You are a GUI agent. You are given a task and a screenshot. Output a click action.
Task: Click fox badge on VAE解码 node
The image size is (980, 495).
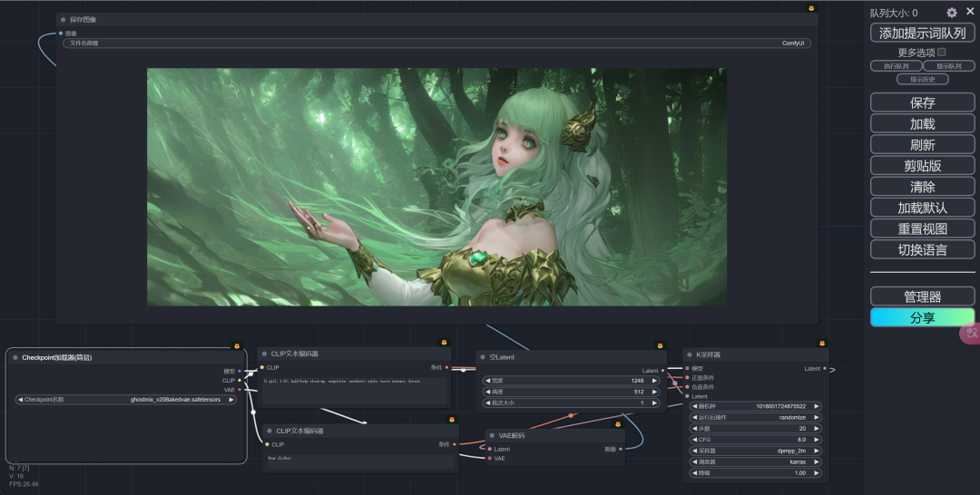pyautogui.click(x=618, y=424)
